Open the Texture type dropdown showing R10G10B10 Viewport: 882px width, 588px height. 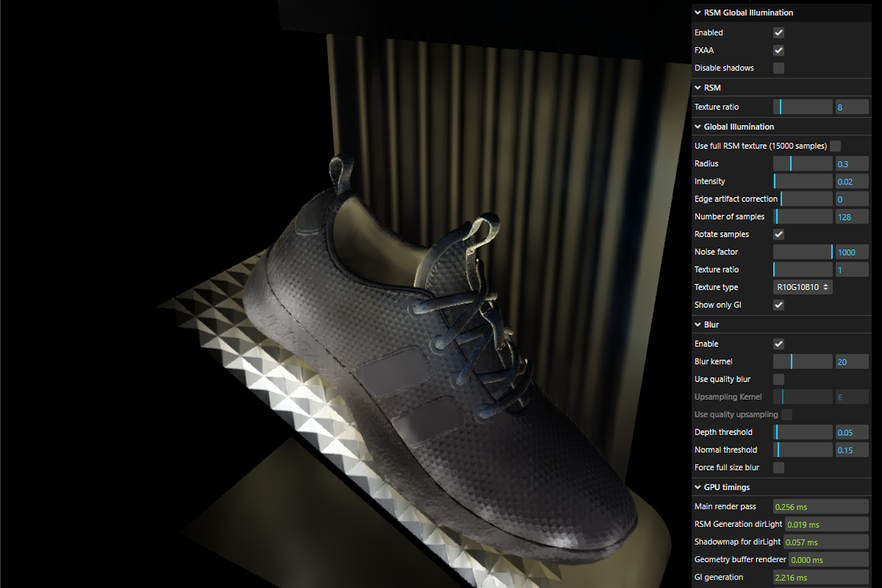(802, 287)
